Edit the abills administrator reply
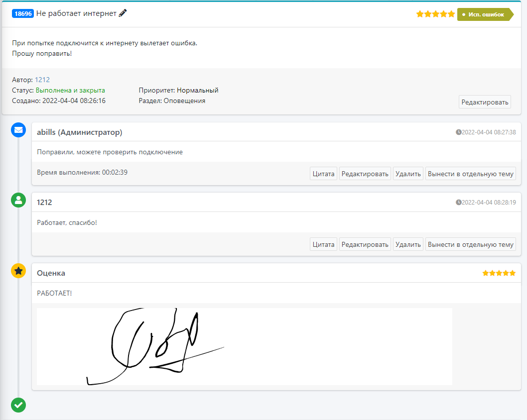The image size is (527, 420). click(x=365, y=174)
